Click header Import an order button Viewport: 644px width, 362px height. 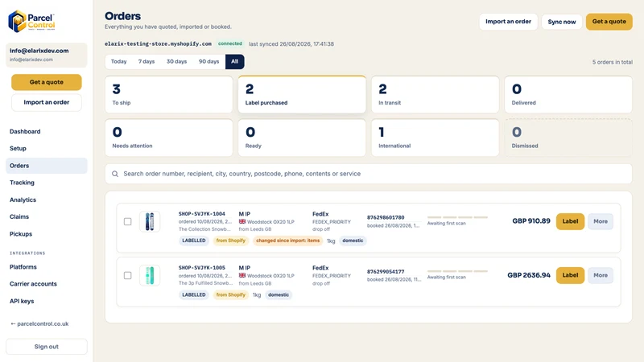[x=508, y=22]
